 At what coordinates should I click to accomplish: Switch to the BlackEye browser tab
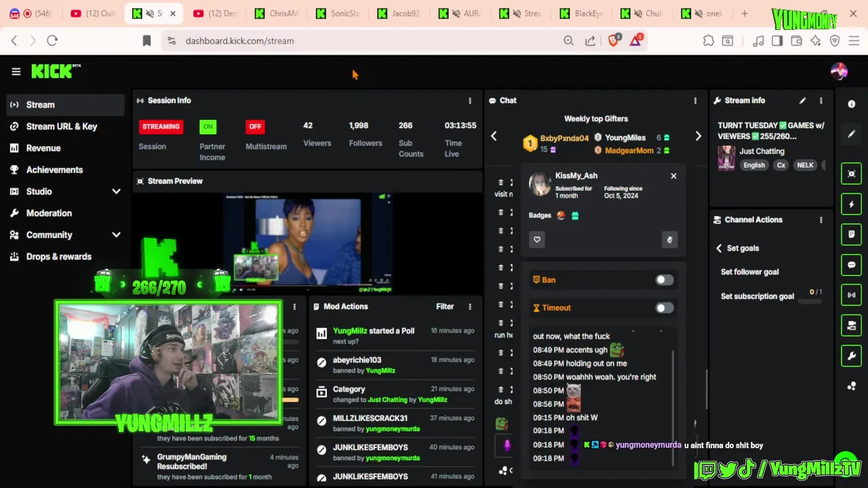click(580, 14)
